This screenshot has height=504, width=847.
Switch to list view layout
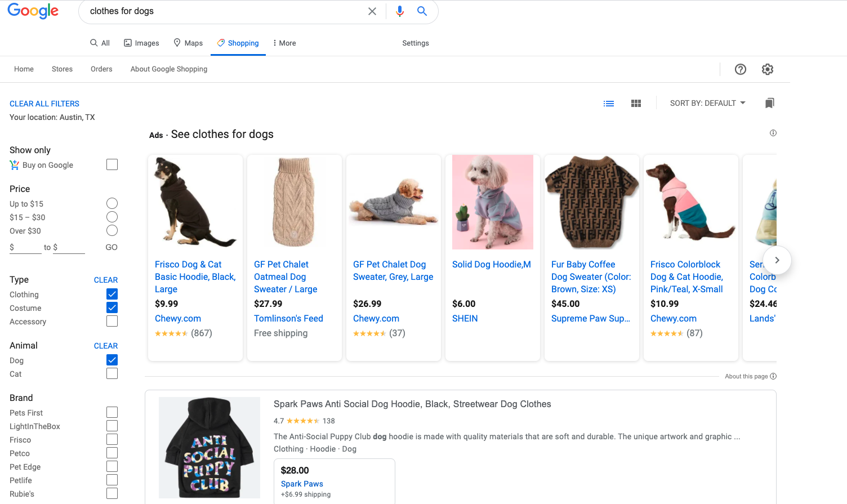(x=609, y=103)
